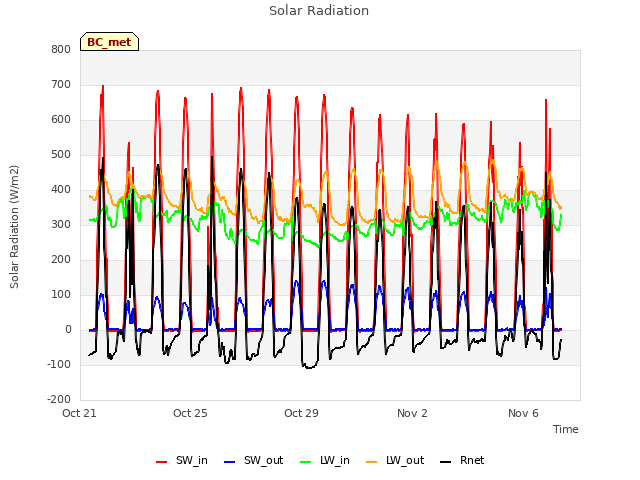Click the Nov 6 x-axis tick label
This screenshot has width=640, height=480.
523,413
